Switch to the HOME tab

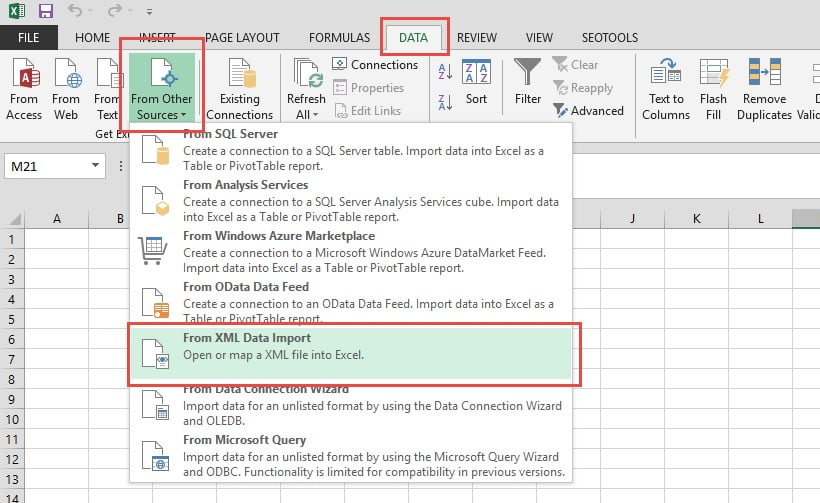tap(93, 38)
